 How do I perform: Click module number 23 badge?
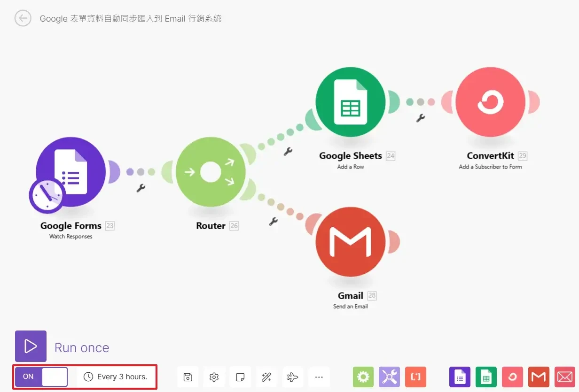(110, 226)
